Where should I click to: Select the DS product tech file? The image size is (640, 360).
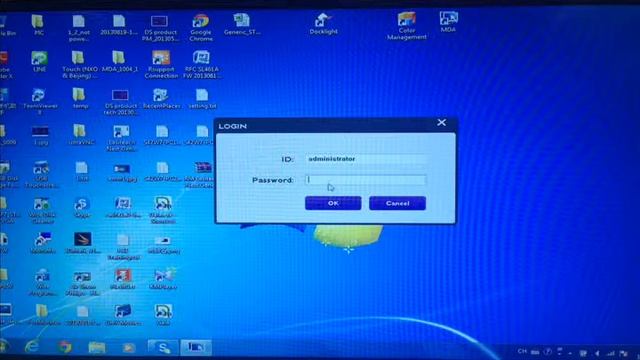[x=120, y=102]
